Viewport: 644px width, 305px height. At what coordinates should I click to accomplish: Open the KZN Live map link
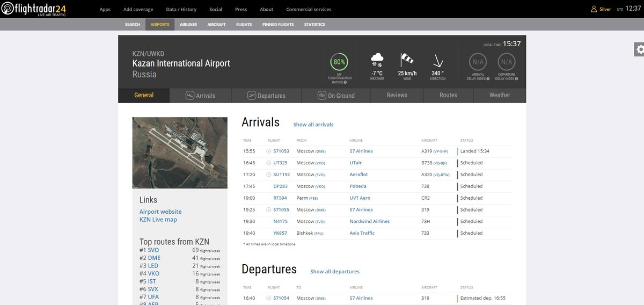point(158,220)
